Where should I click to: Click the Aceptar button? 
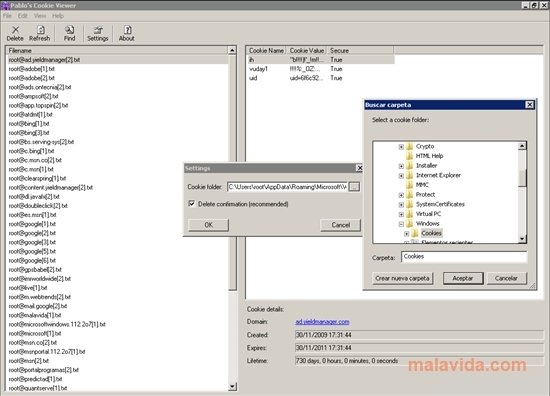(463, 278)
